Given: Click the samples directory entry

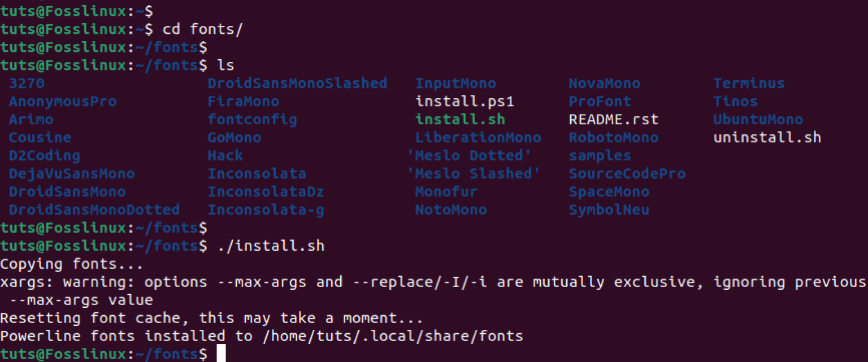Looking at the screenshot, I should coord(600,155).
